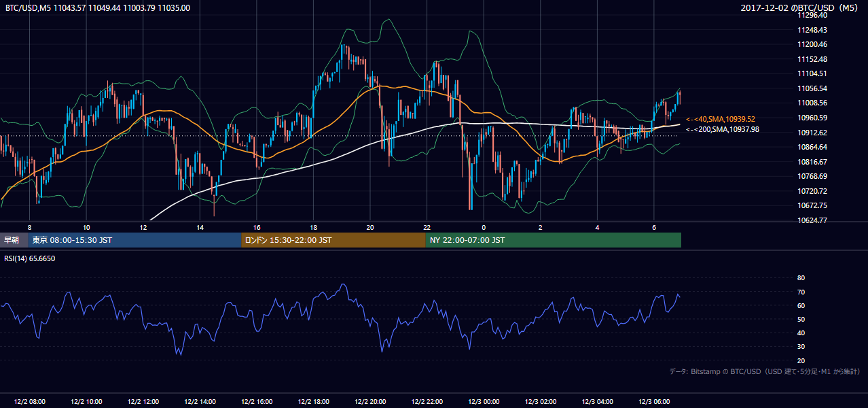Image resolution: width=868 pixels, height=408 pixels.
Task: Click the 早朝 session segment
Action: (14, 240)
